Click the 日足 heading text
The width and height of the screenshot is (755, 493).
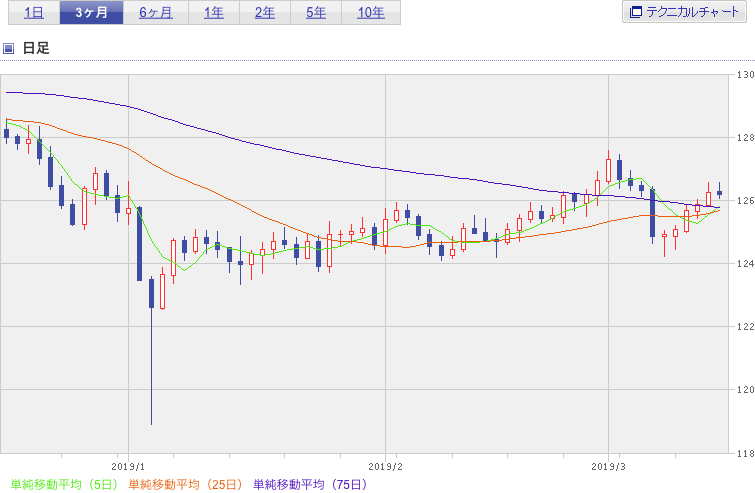(36, 48)
